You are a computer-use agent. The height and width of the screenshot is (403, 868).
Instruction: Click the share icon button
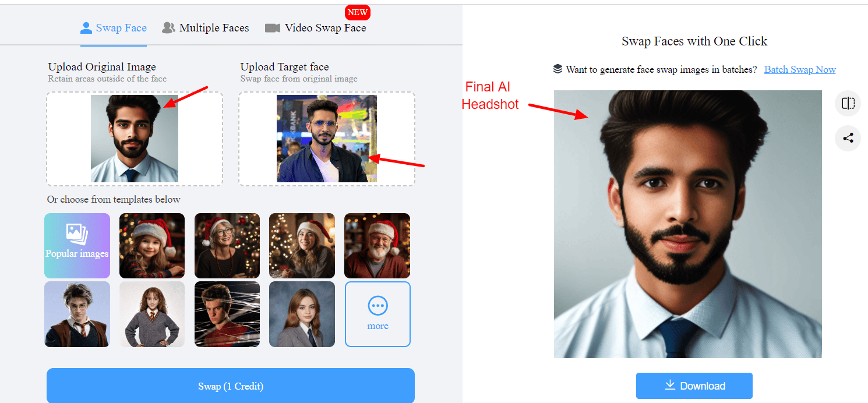848,139
